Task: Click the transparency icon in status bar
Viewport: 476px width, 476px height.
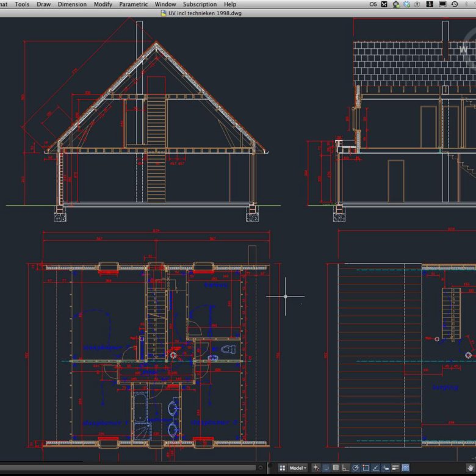Action: click(x=405, y=468)
